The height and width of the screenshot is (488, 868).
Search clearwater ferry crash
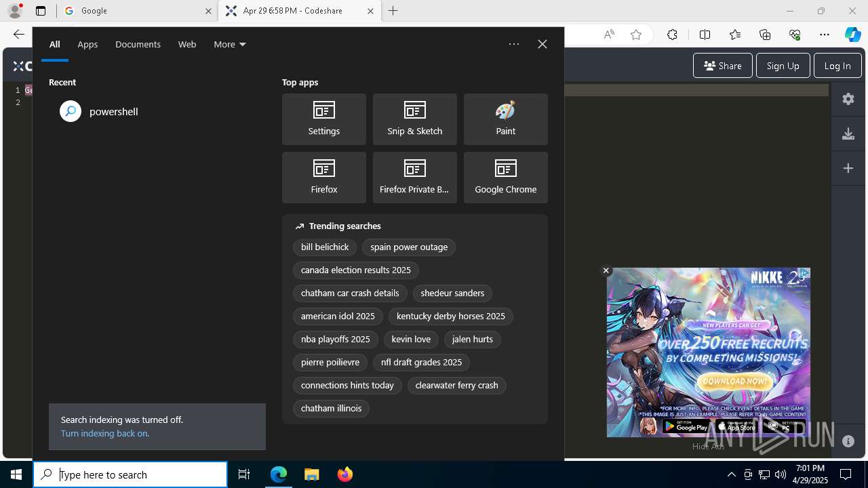[x=457, y=386]
